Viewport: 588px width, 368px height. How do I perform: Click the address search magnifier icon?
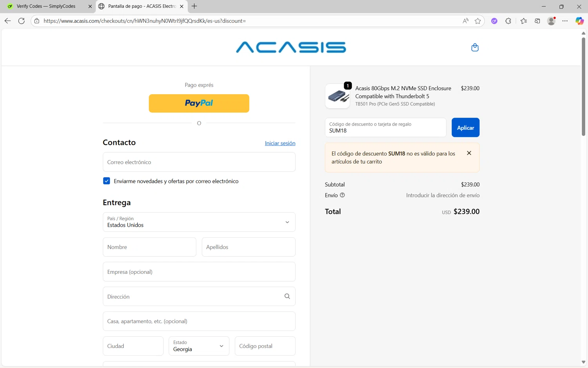pyautogui.click(x=287, y=296)
